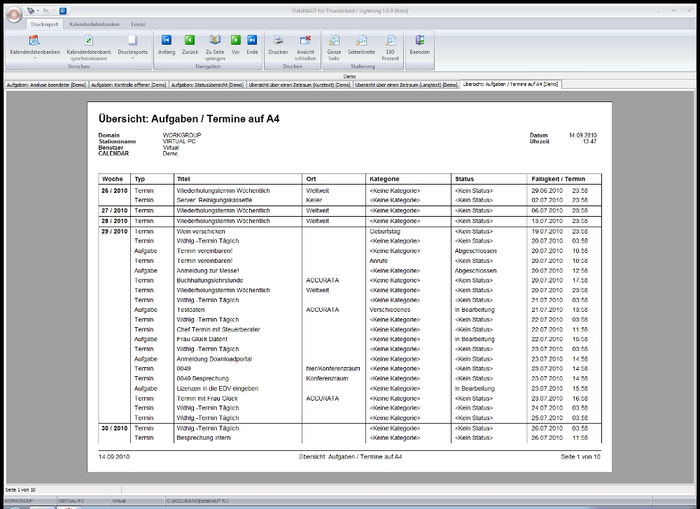Open dropdown beside first quick access icon
This screenshot has height=509, width=700.
[x=38, y=11]
